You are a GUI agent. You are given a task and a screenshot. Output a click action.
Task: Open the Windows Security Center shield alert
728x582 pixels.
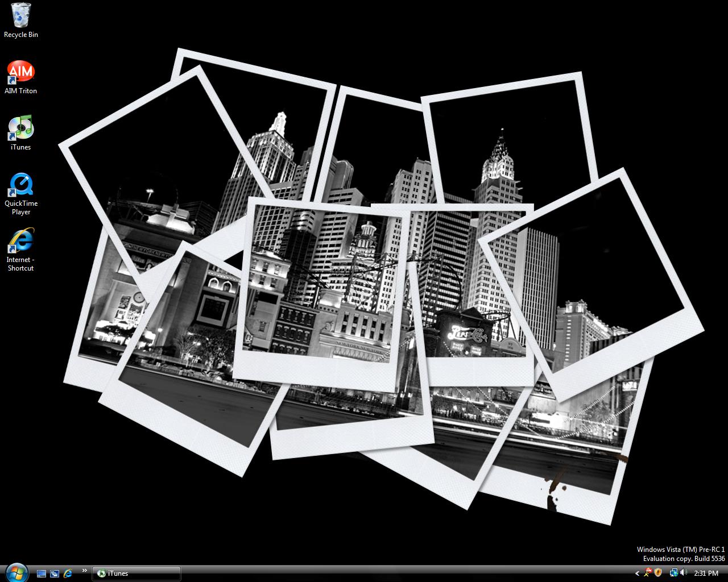pyautogui.click(x=658, y=573)
